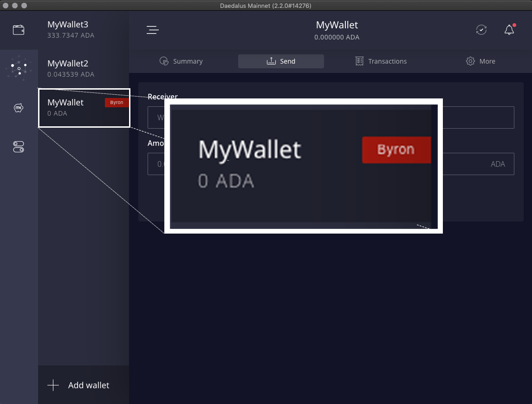
Task: Go to the Transactions tab
Action: [x=381, y=61]
